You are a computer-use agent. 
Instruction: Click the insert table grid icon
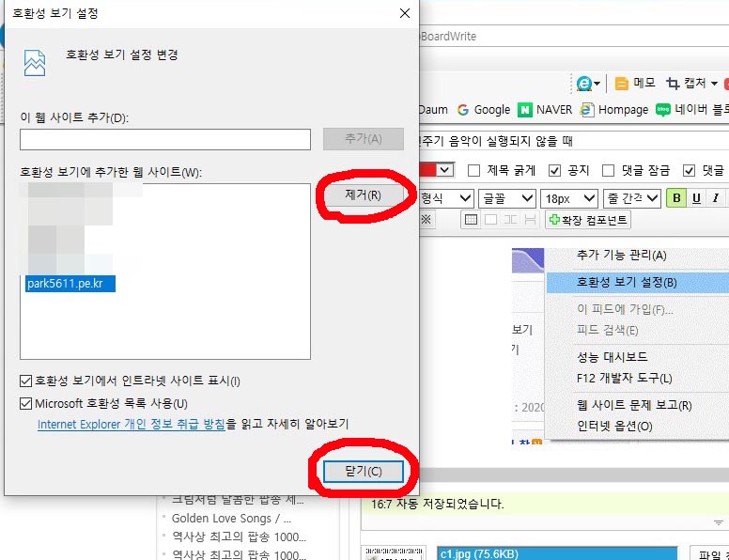pos(471,220)
